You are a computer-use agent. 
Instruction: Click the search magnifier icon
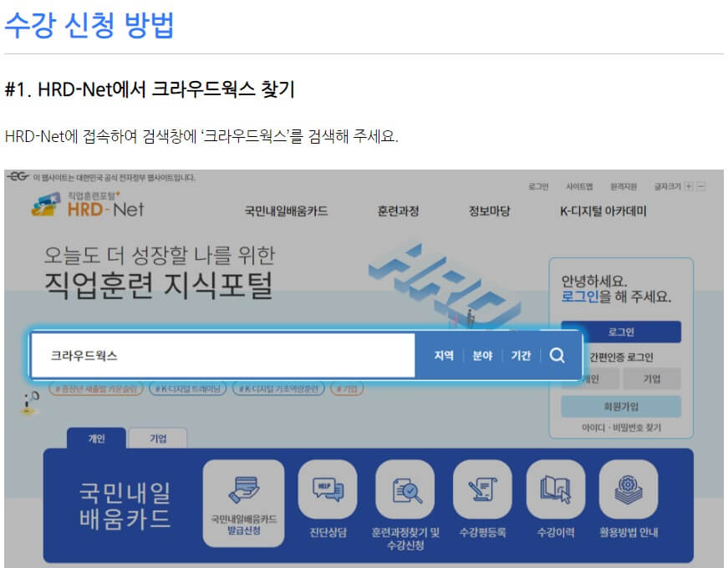click(x=557, y=354)
